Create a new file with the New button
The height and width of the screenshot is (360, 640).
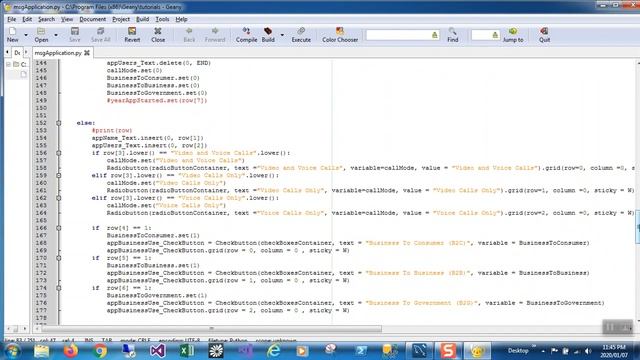click(x=12, y=35)
